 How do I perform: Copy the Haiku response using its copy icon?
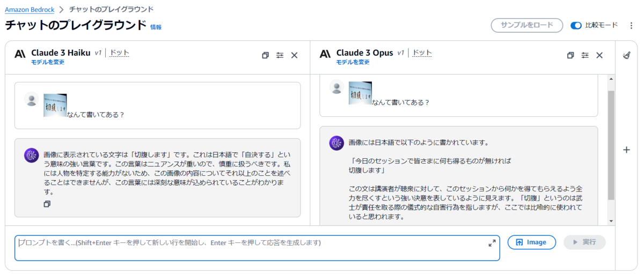[47, 204]
